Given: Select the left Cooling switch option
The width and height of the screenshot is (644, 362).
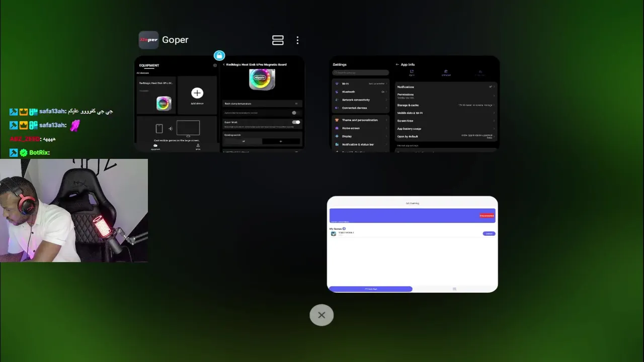Looking at the screenshot, I should 243,141.
